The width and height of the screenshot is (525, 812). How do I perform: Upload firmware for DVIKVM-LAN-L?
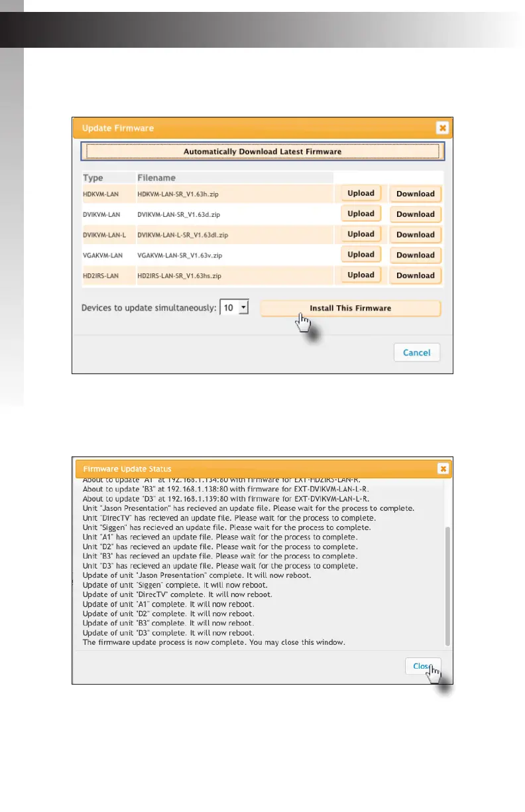point(361,234)
